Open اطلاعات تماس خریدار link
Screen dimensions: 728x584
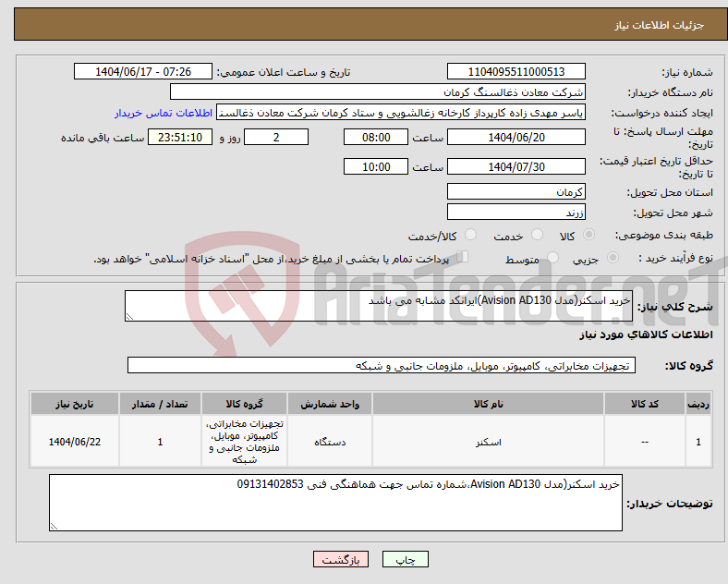pyautogui.click(x=164, y=114)
